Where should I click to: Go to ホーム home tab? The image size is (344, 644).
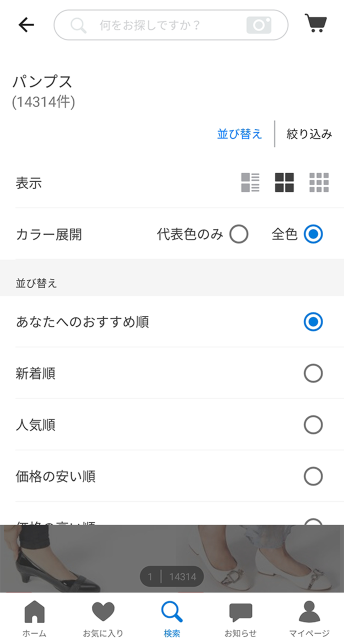tap(34, 618)
